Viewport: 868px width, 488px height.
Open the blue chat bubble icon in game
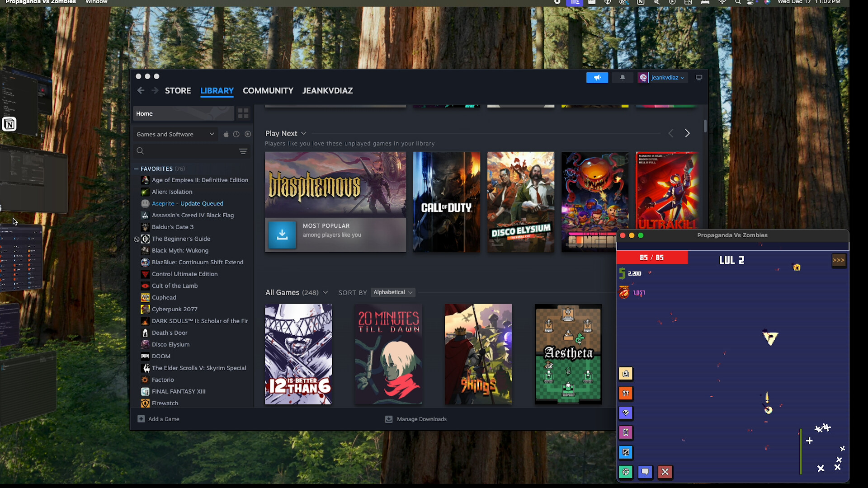click(x=645, y=472)
